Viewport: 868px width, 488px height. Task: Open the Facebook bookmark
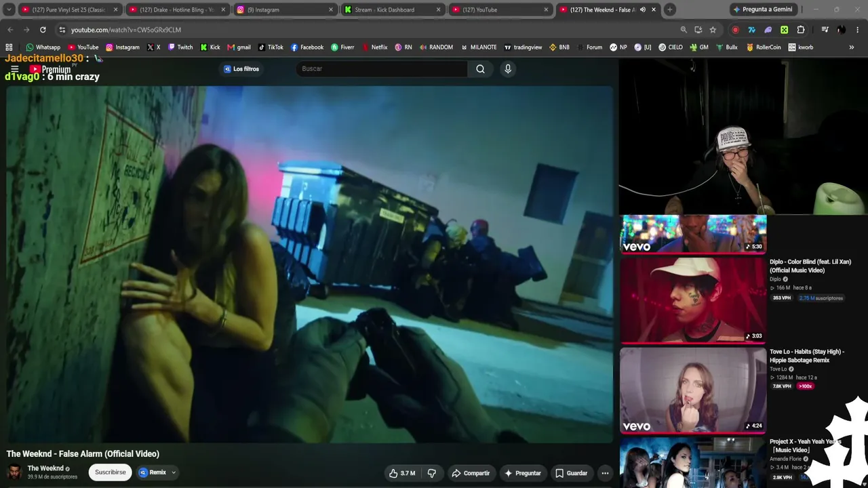coord(307,47)
